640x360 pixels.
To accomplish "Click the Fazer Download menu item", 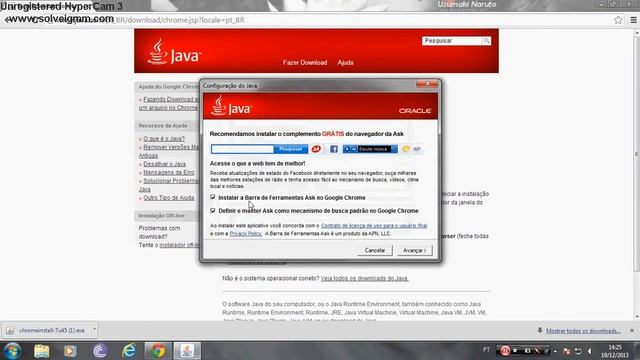I will (305, 62).
